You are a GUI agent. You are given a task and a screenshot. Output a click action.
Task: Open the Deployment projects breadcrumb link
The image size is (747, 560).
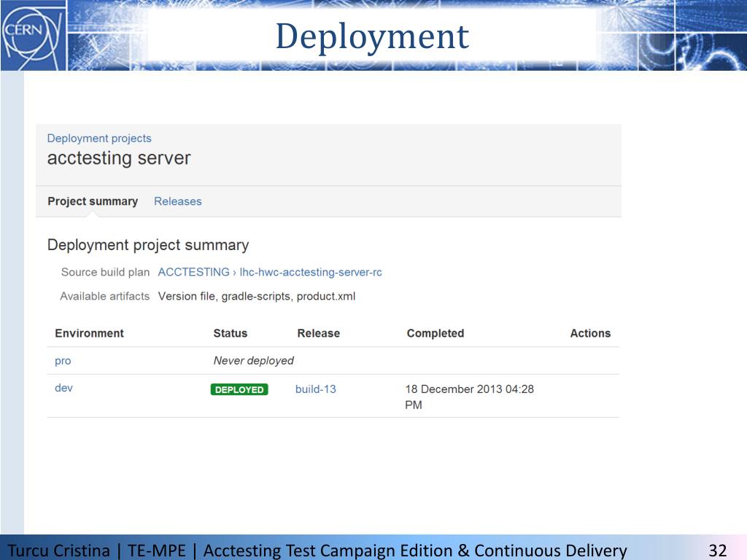pyautogui.click(x=99, y=139)
